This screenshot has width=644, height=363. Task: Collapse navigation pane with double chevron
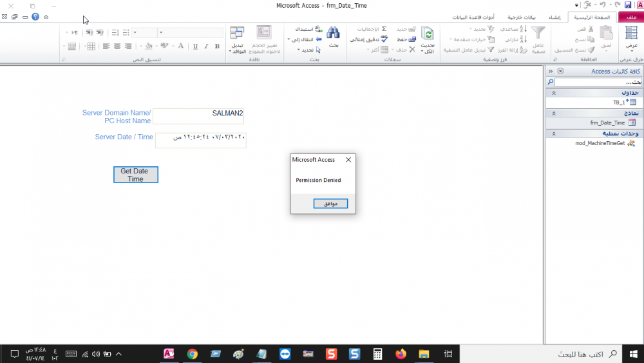pos(551,71)
